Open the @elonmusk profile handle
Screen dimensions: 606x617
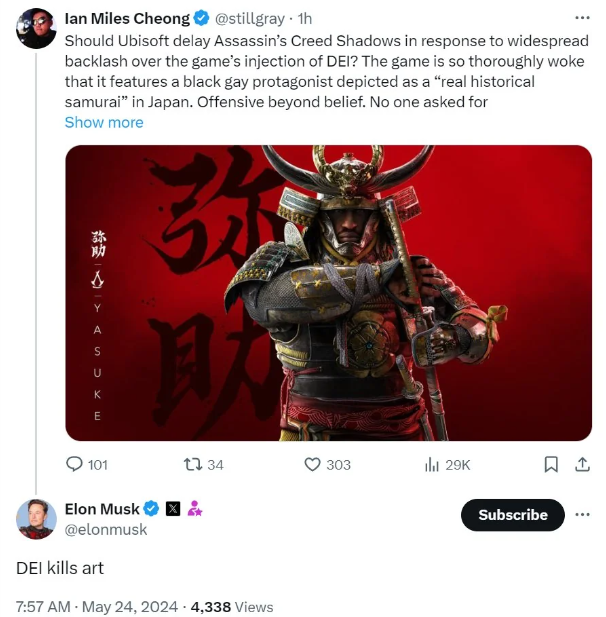coord(106,530)
